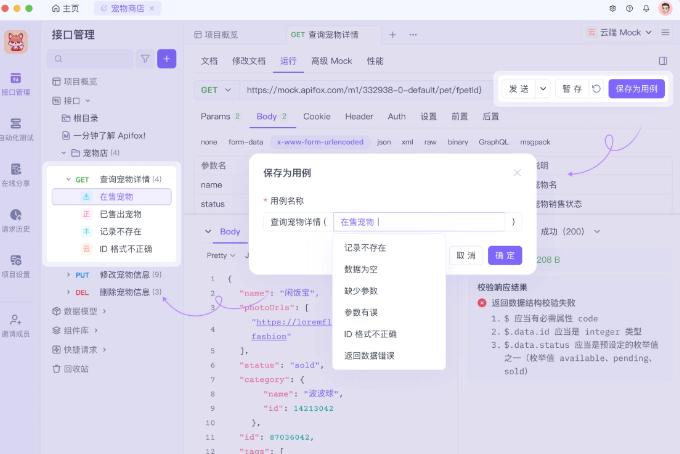
Task: Open the 发送 split-button arrow
Action: point(543,89)
